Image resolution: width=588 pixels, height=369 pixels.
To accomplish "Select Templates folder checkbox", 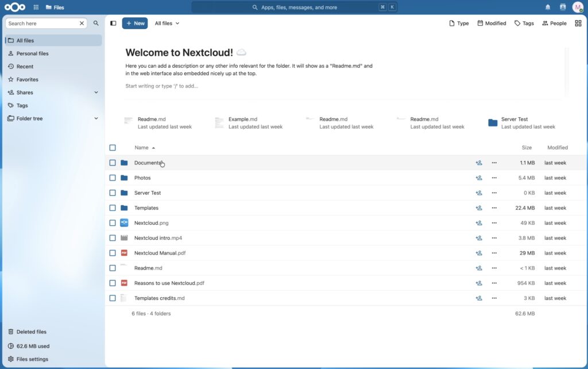I will 113,208.
